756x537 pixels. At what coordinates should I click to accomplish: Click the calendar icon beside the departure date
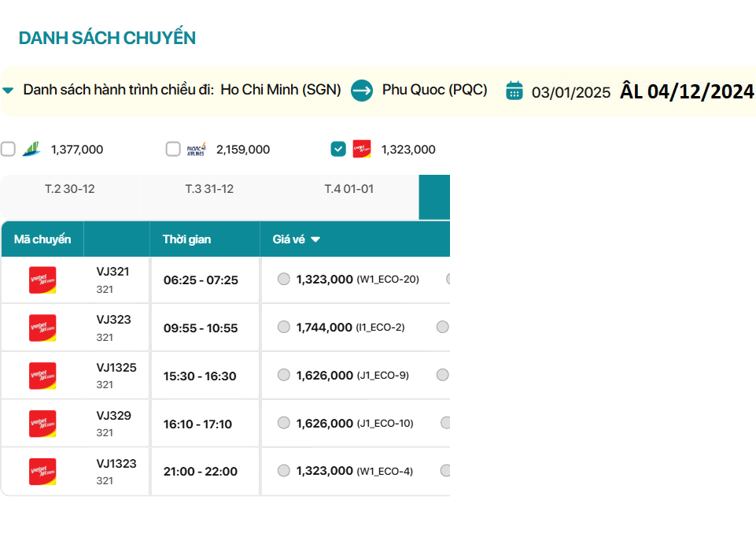[x=514, y=91]
